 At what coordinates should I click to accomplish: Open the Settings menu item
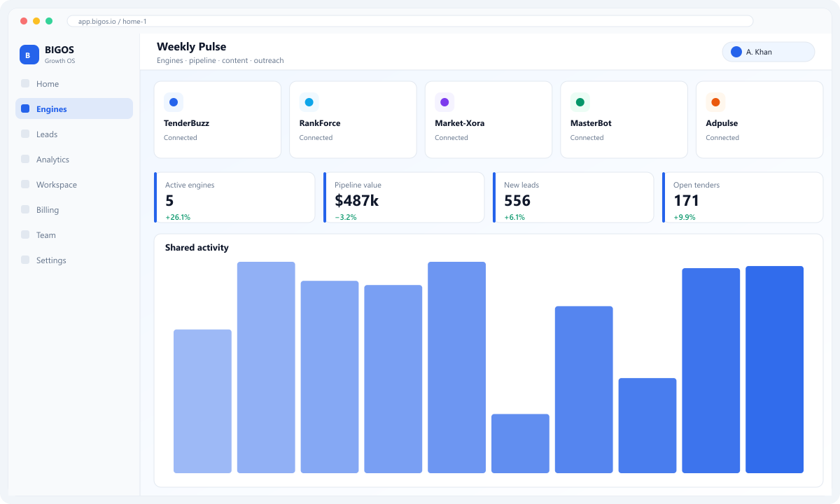pos(74,260)
